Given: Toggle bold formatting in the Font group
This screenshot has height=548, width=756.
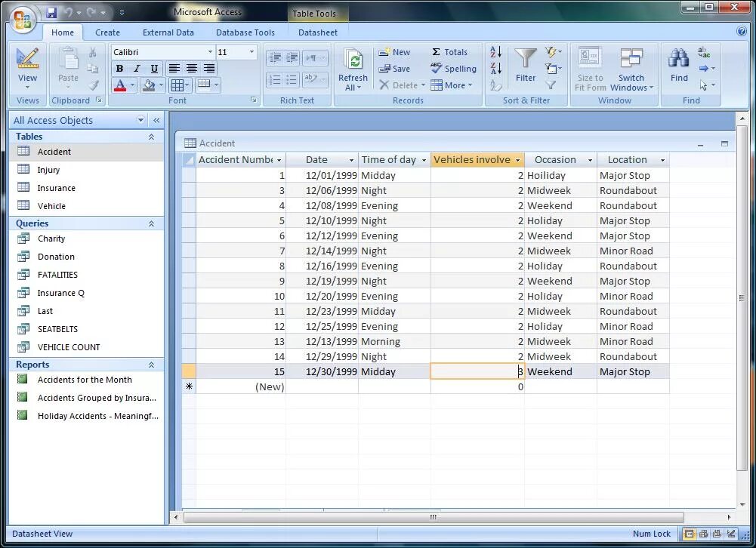Looking at the screenshot, I should pyautogui.click(x=119, y=68).
